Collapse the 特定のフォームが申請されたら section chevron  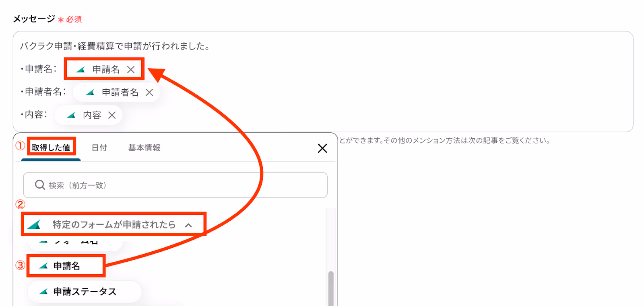click(x=188, y=225)
